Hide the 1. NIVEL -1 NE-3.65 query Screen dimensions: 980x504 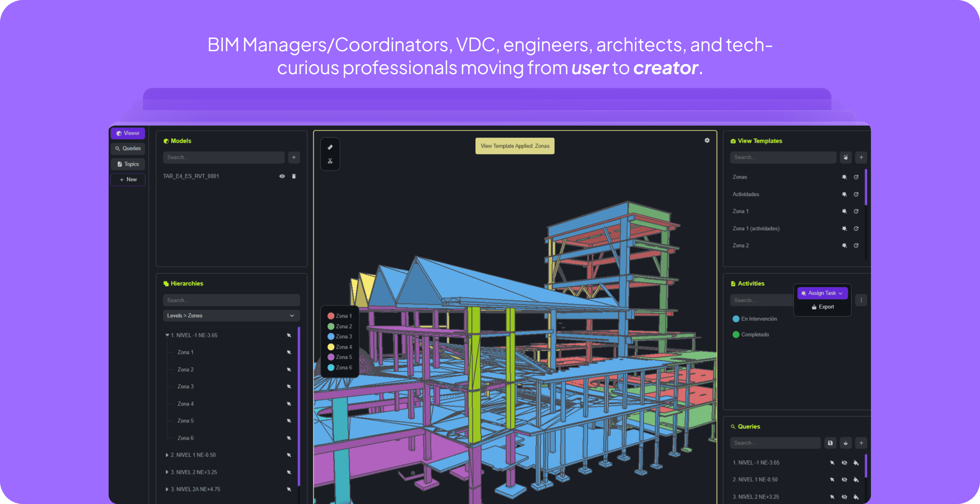click(844, 463)
